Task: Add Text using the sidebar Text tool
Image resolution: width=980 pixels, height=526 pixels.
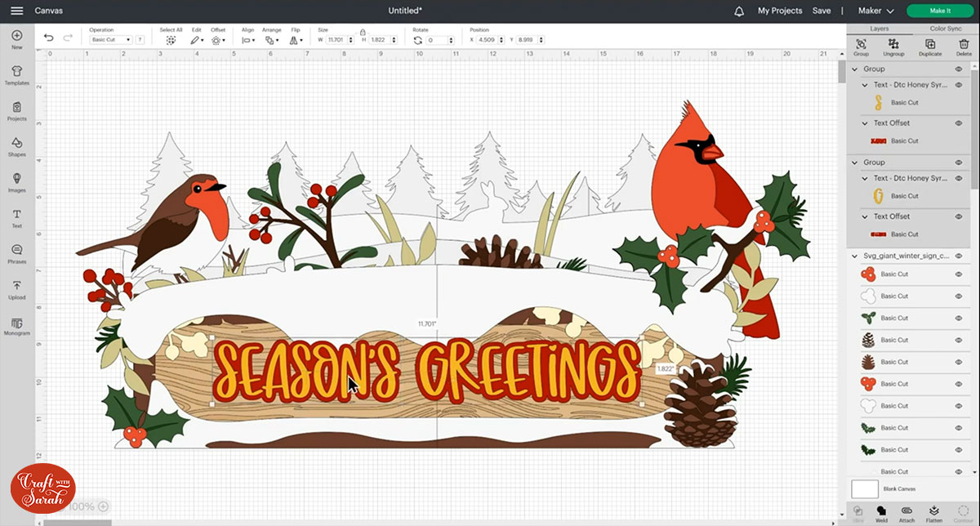Action: (16, 218)
